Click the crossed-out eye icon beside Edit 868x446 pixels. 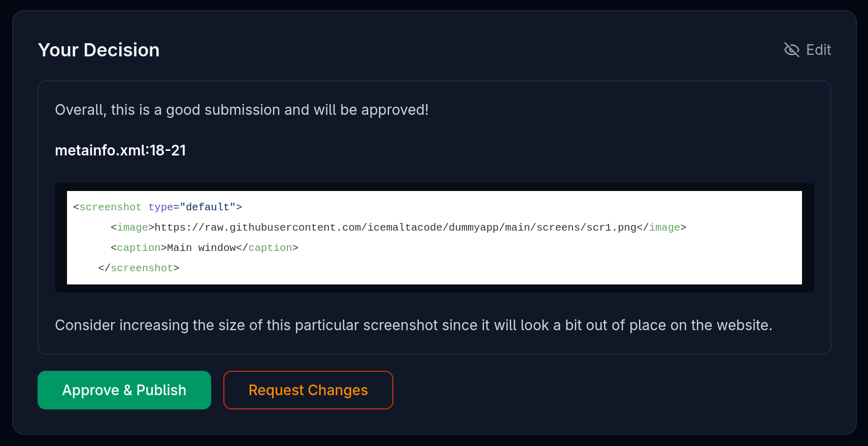(x=791, y=50)
